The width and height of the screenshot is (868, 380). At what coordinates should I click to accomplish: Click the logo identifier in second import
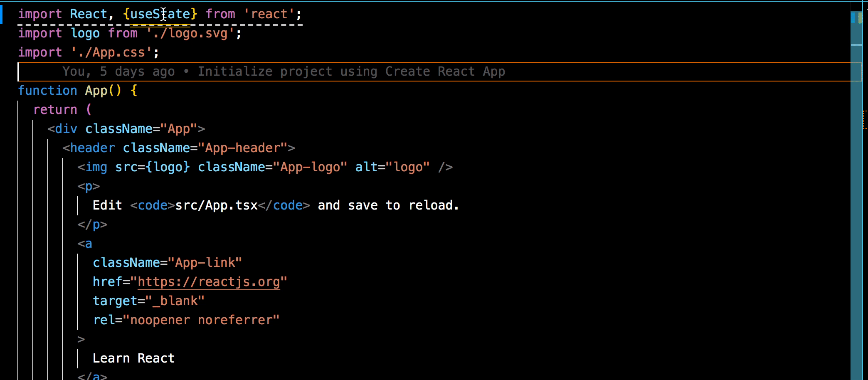point(85,33)
